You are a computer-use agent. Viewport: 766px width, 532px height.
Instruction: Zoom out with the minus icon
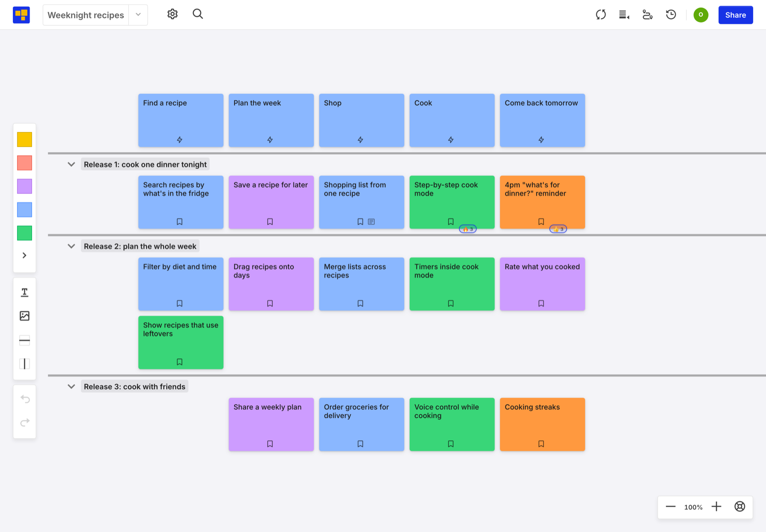tap(671, 507)
